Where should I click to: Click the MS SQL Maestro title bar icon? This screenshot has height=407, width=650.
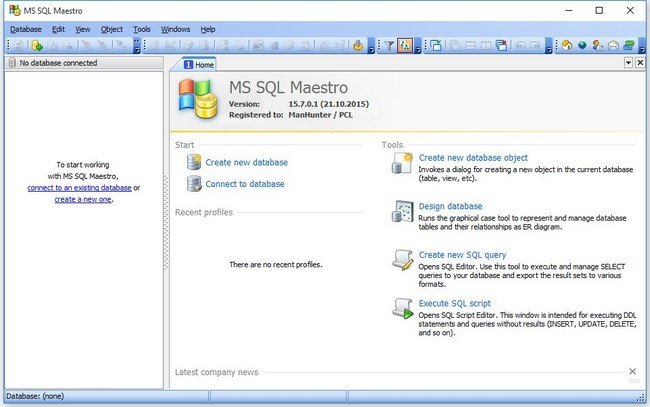(x=15, y=10)
